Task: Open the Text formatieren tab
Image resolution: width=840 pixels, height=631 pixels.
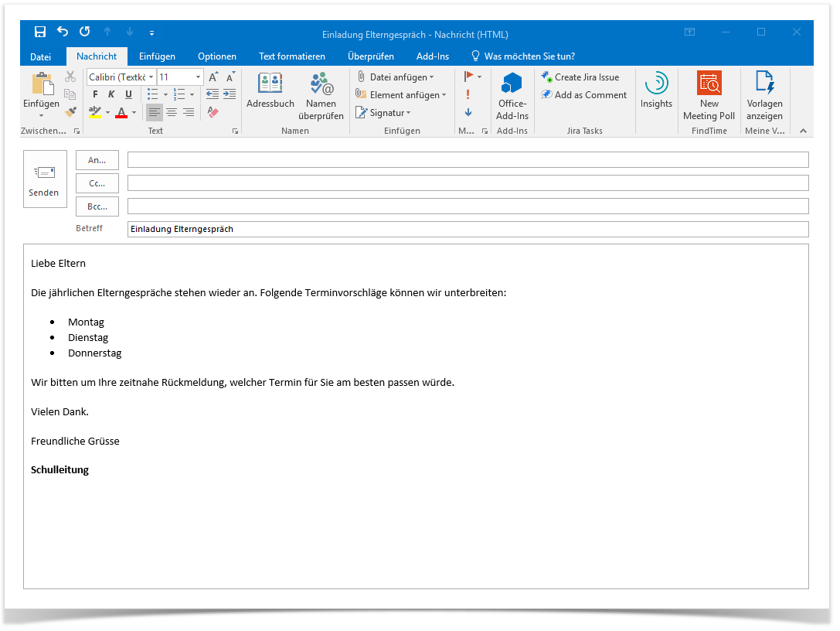Action: (x=292, y=56)
